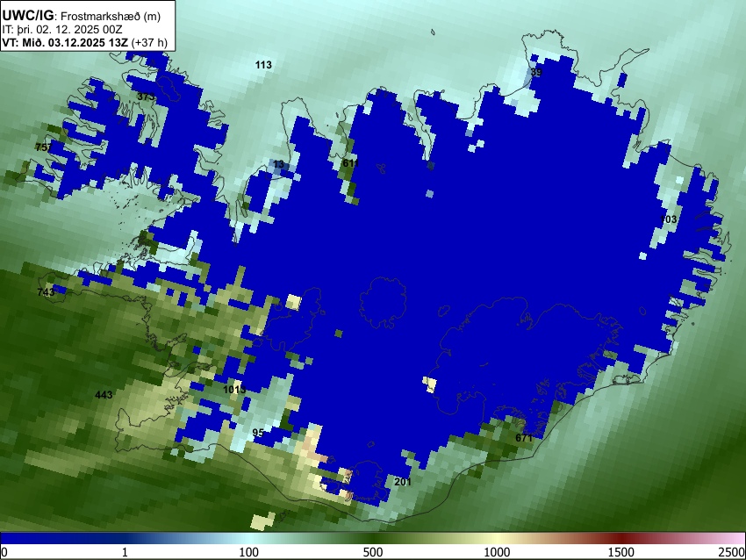Image resolution: width=746 pixels, height=560 pixels.
Task: Click the legend label 2500
Action: tap(732, 552)
